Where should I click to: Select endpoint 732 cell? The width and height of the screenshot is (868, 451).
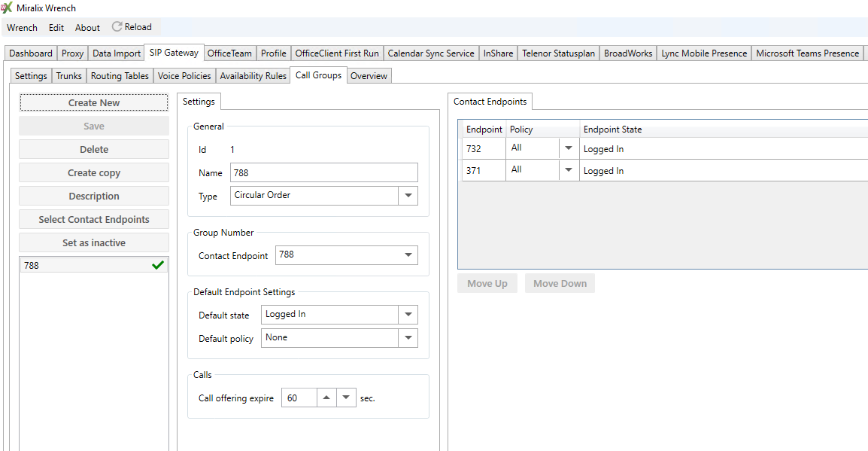coord(484,148)
